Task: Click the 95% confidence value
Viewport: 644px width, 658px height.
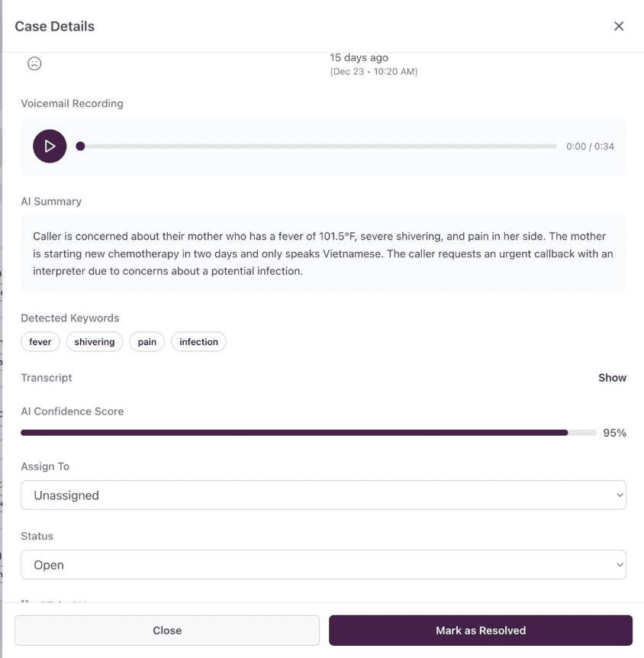Action: point(614,433)
